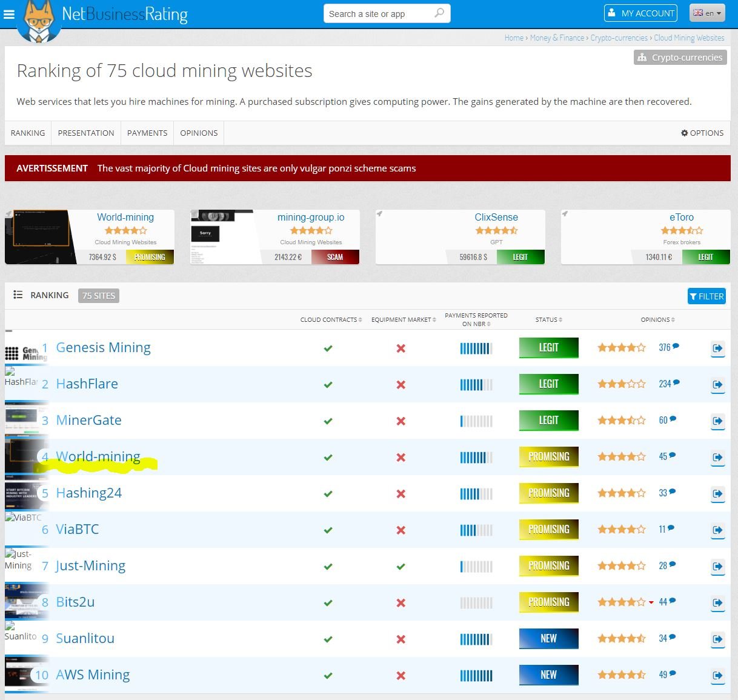Sort by Opinions column

click(x=657, y=319)
